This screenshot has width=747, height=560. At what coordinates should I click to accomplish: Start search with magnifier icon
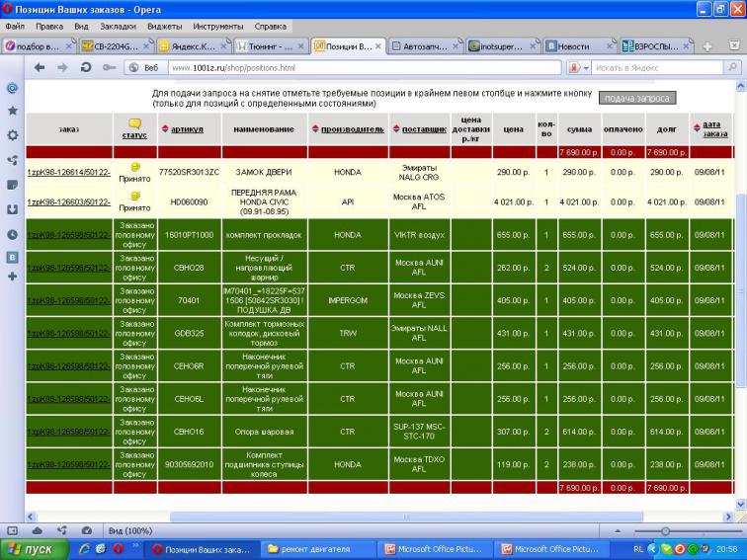click(732, 67)
